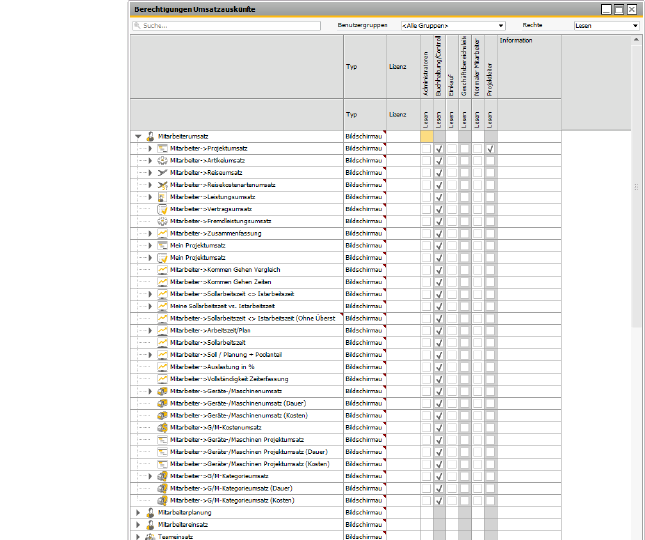Uncheck Projektleiter for Mitarbeiter->Projektumsatz
The image size is (645, 540).
click(490, 149)
